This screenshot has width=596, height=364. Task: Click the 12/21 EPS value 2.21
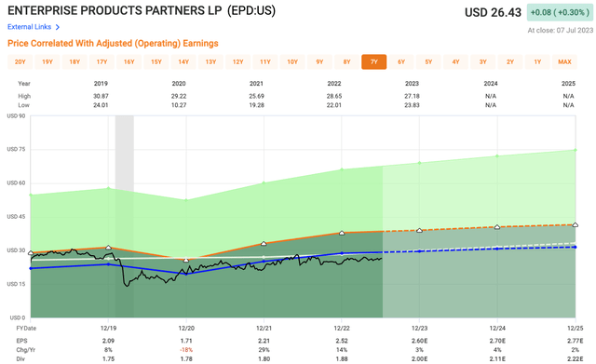264,341
